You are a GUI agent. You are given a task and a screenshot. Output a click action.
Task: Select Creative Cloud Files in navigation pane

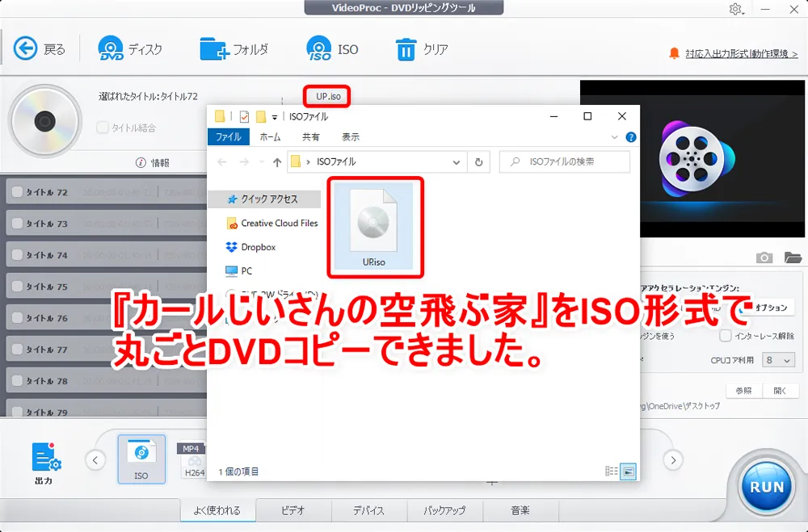[x=272, y=223]
